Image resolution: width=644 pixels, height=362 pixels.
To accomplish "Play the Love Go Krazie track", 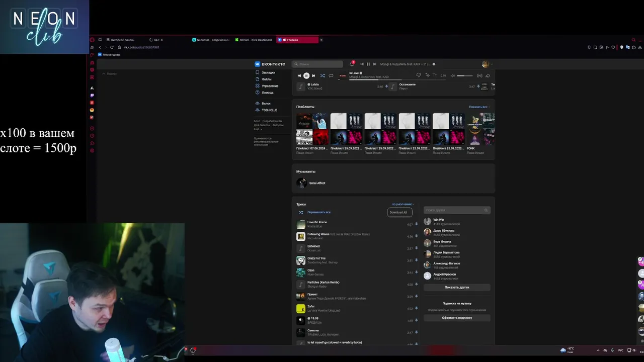I will pyautogui.click(x=301, y=224).
